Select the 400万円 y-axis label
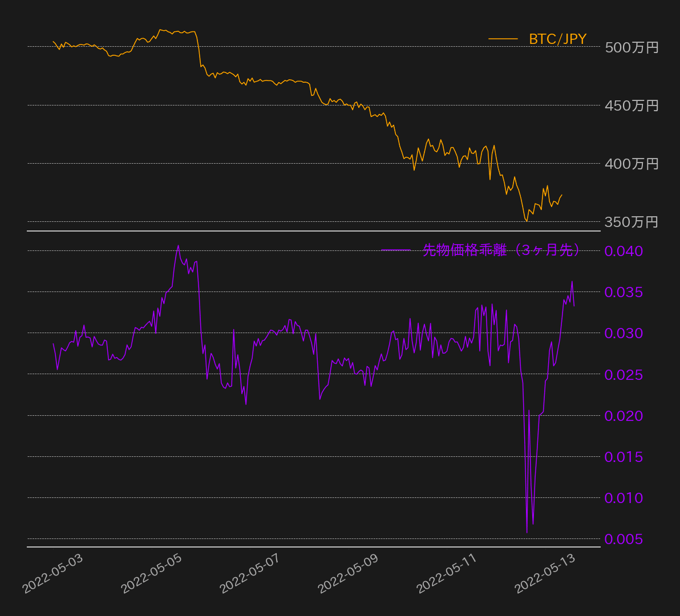This screenshot has width=680, height=616. click(x=632, y=164)
